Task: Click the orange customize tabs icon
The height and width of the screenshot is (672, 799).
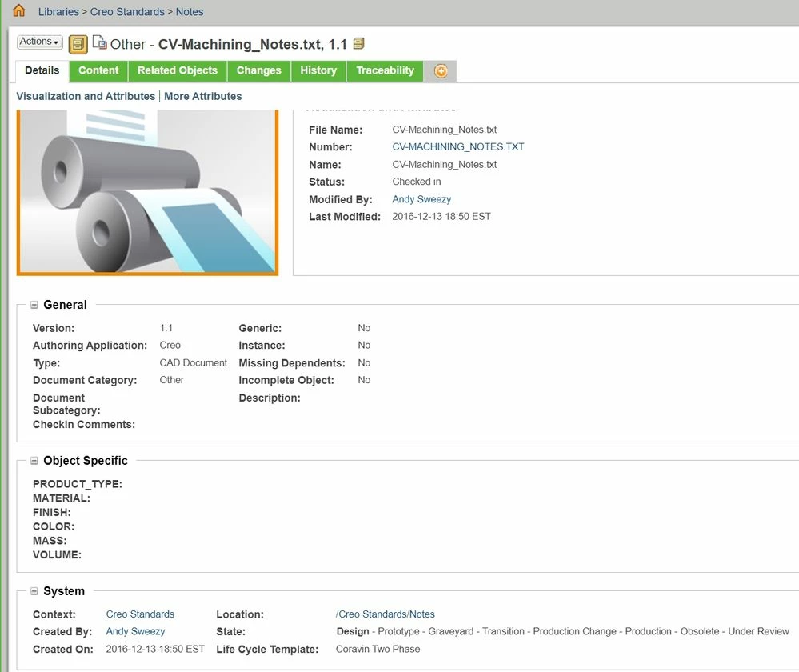Action: (440, 71)
